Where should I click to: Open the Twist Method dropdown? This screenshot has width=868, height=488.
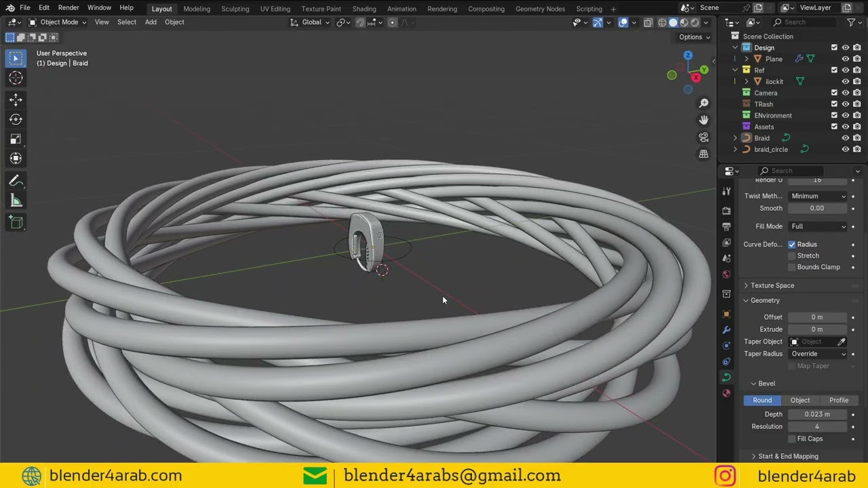(x=818, y=196)
